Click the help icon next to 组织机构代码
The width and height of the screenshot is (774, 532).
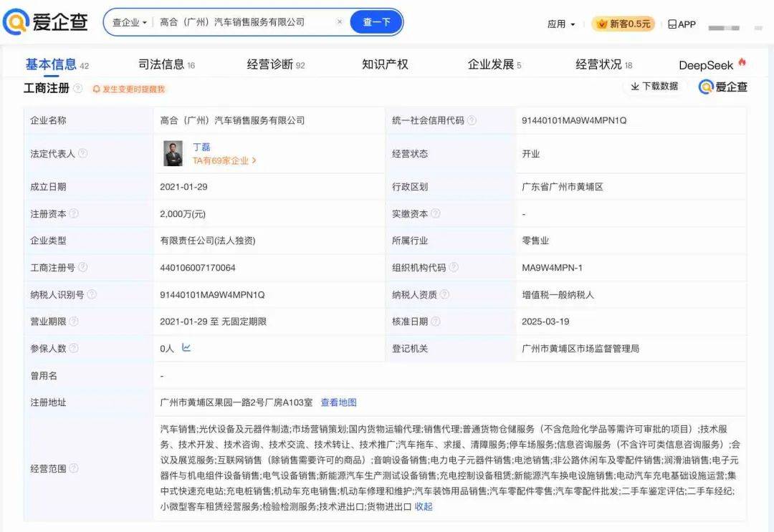(454, 267)
